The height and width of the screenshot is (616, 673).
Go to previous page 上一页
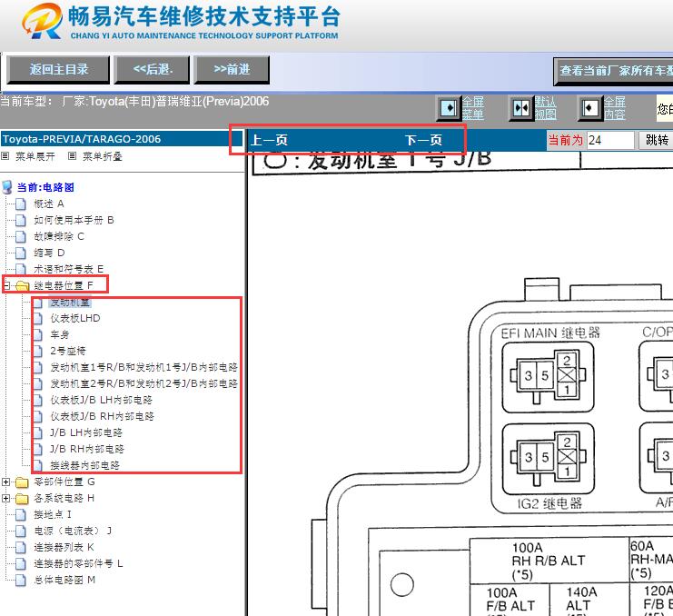[x=269, y=140]
